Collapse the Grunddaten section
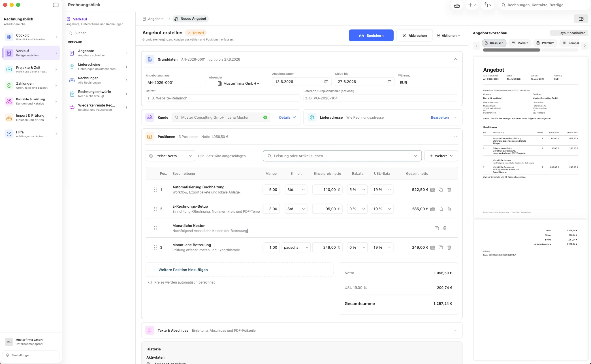Screen dimensions: 591x364 coord(455,59)
